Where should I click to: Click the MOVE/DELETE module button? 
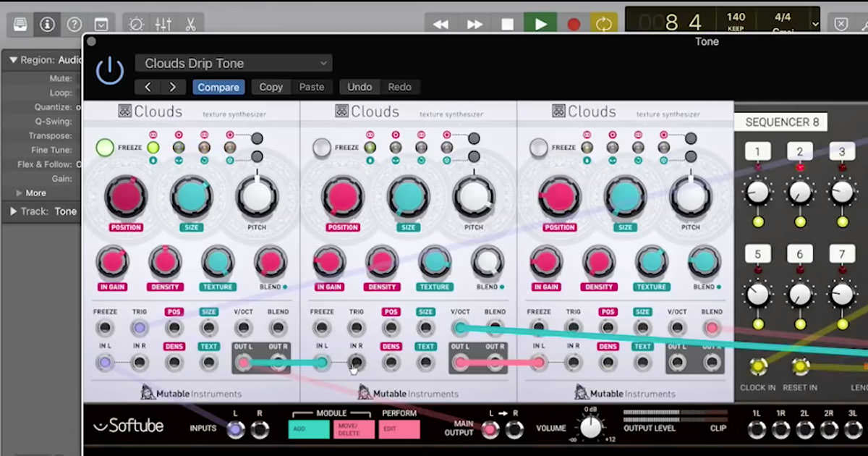click(354, 430)
